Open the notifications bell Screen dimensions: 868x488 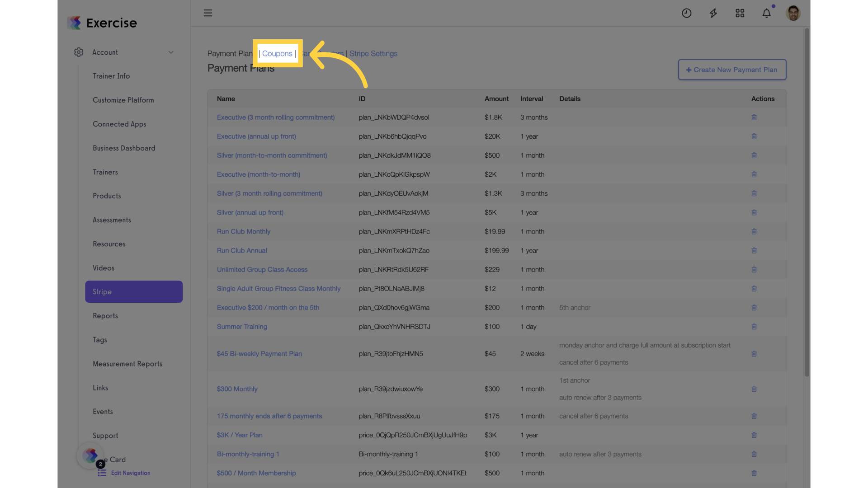tap(766, 13)
